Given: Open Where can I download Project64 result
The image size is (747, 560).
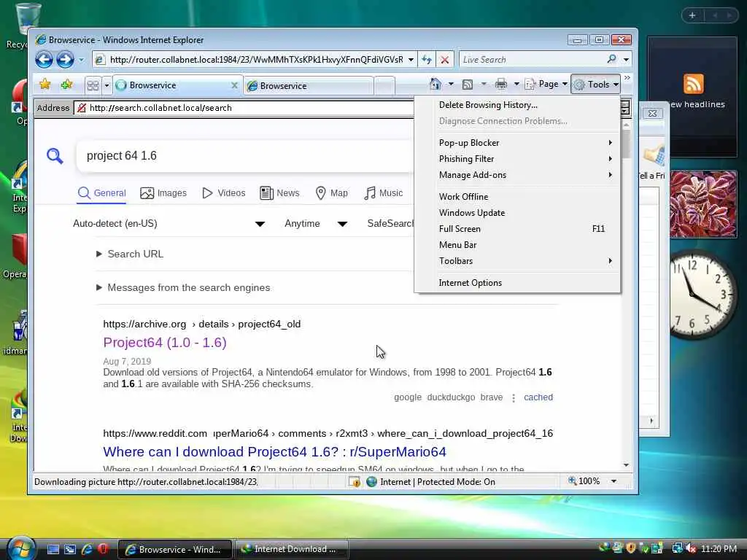Looking at the screenshot, I should pyautogui.click(x=275, y=451).
